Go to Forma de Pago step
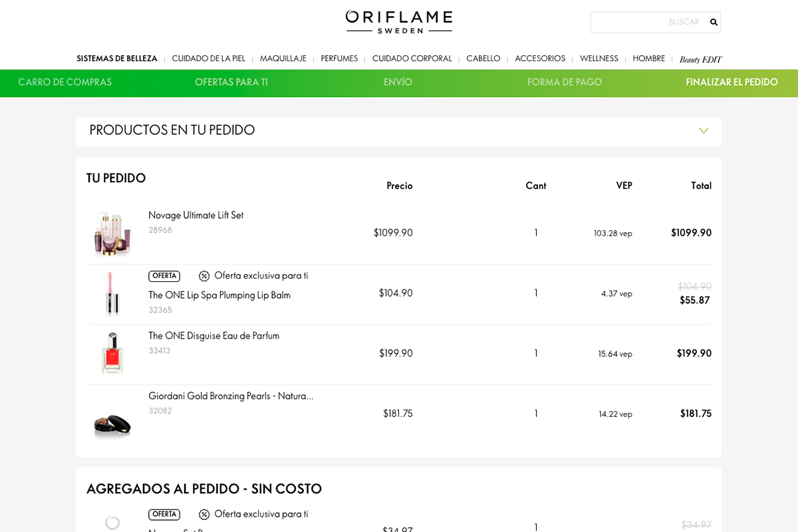The height and width of the screenshot is (532, 798). click(x=565, y=82)
